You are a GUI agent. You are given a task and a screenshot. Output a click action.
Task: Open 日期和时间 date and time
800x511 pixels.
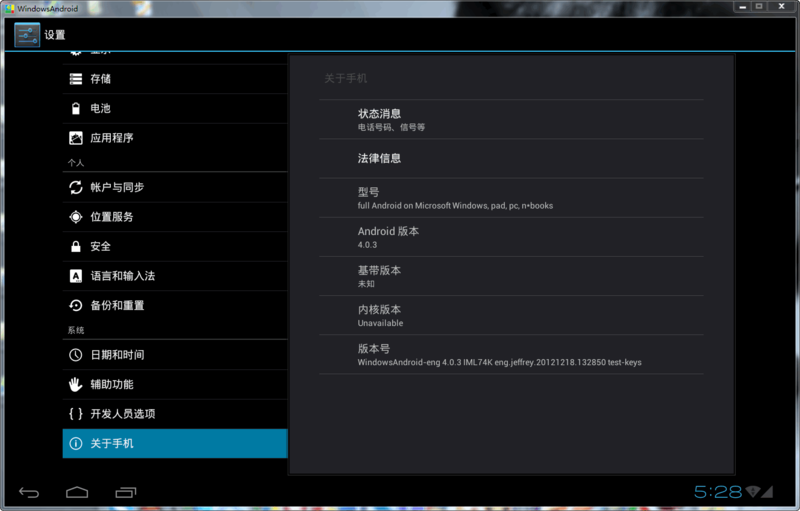click(174, 355)
